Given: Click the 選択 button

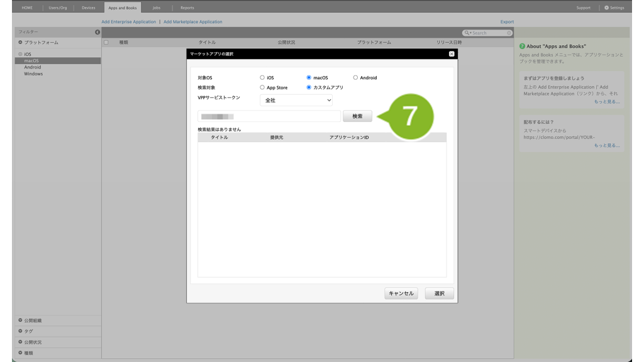Looking at the screenshot, I should (x=440, y=293).
